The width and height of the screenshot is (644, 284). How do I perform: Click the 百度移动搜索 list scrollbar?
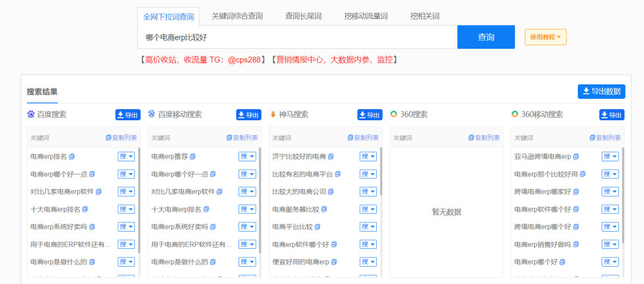pyautogui.click(x=260, y=200)
